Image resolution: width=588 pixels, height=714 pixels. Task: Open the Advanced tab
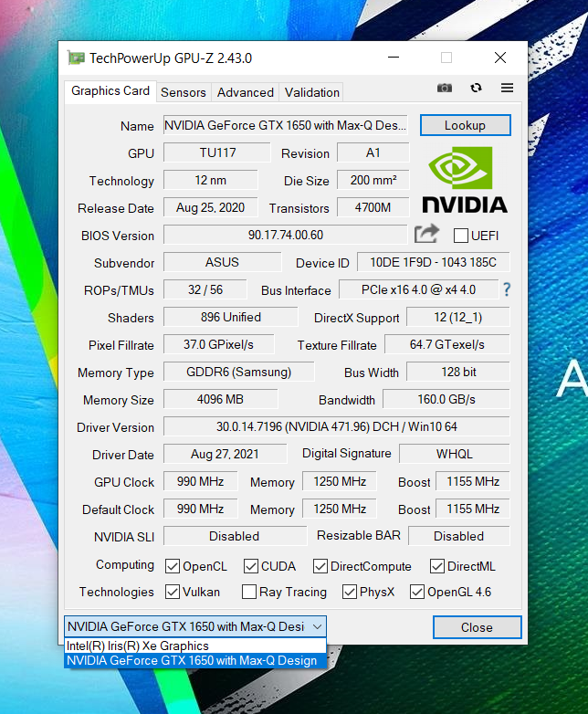point(245,92)
